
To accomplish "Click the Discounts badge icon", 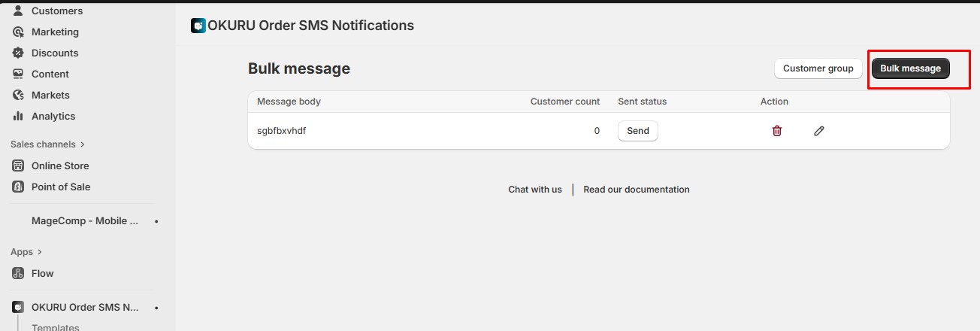I will click(19, 53).
